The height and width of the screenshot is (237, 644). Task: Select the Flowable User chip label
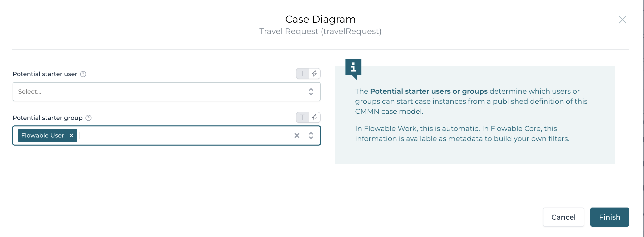tap(43, 136)
